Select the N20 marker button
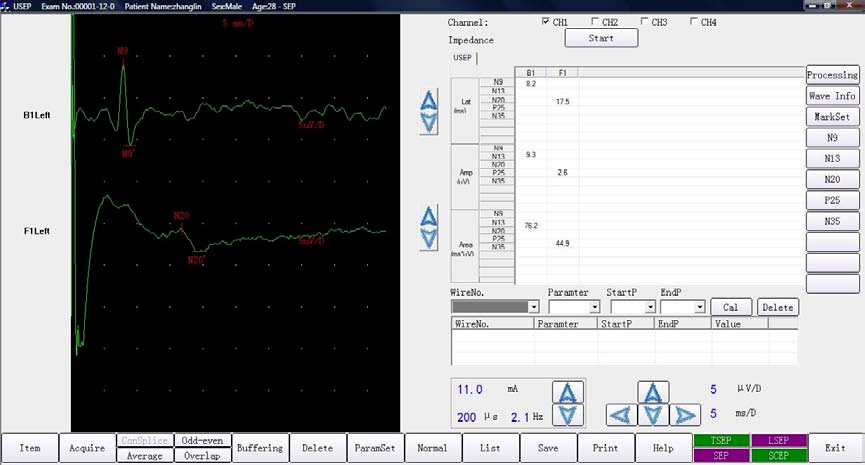 coord(832,180)
